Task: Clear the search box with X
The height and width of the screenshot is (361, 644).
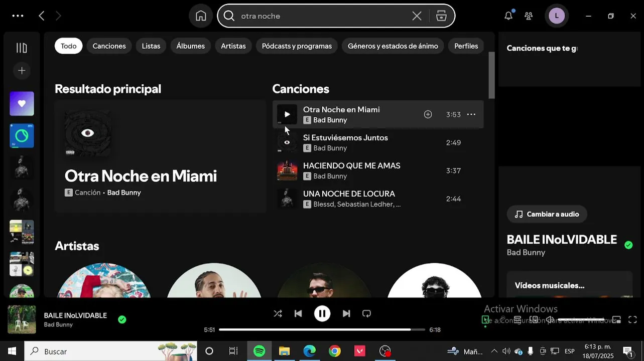Action: tap(417, 16)
